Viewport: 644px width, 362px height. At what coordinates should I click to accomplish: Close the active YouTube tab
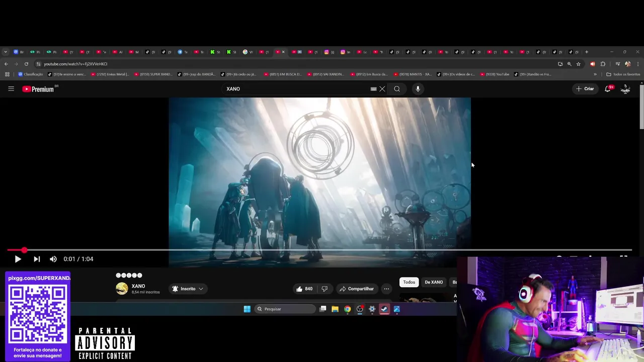click(x=283, y=52)
